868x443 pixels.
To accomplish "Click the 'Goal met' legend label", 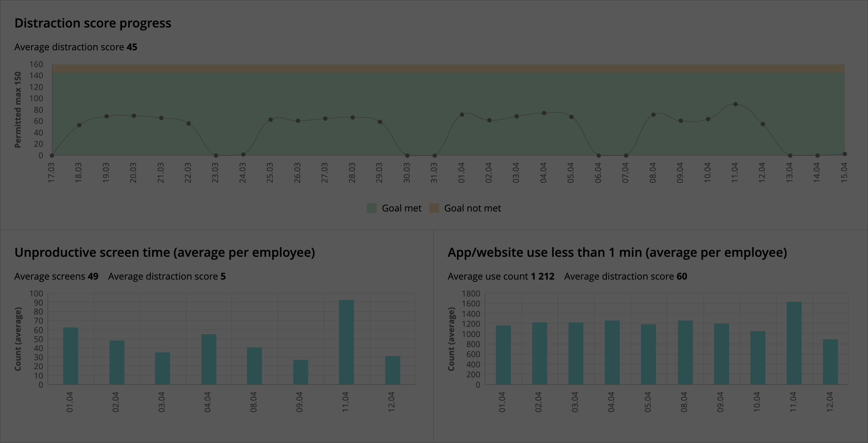I will [x=401, y=208].
